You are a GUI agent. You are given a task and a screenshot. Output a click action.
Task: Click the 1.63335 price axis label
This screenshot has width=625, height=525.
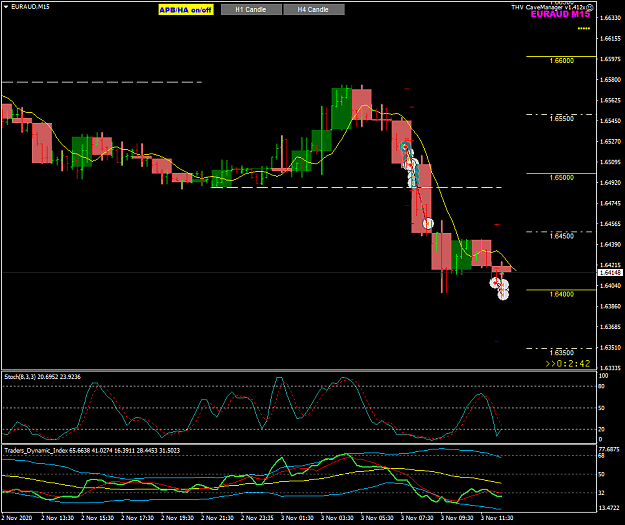610,368
